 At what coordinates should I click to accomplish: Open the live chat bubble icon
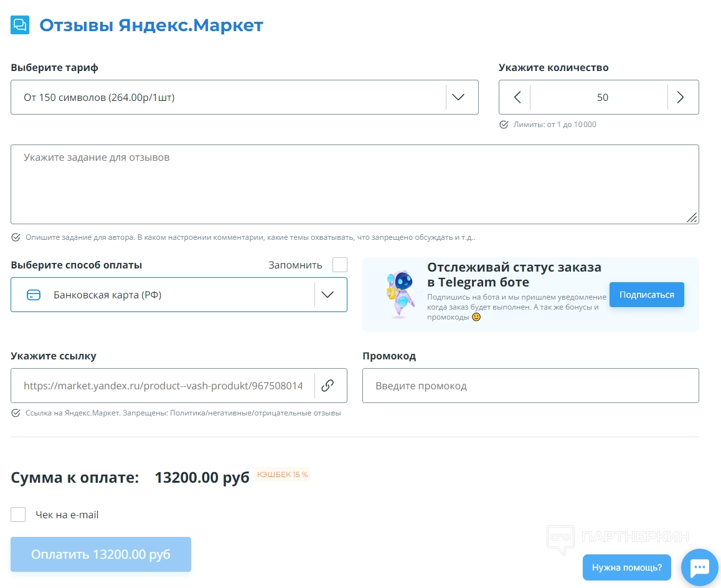(x=699, y=567)
